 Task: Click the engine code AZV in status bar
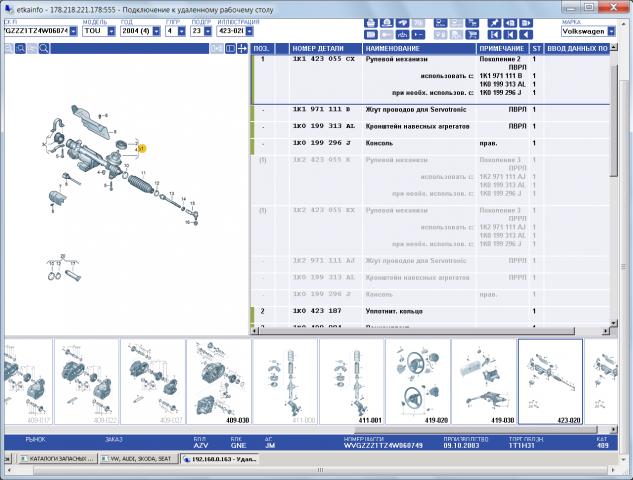[x=201, y=446]
